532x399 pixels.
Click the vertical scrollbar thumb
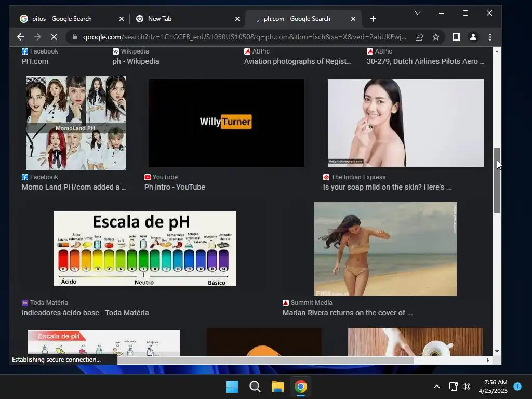click(x=497, y=180)
